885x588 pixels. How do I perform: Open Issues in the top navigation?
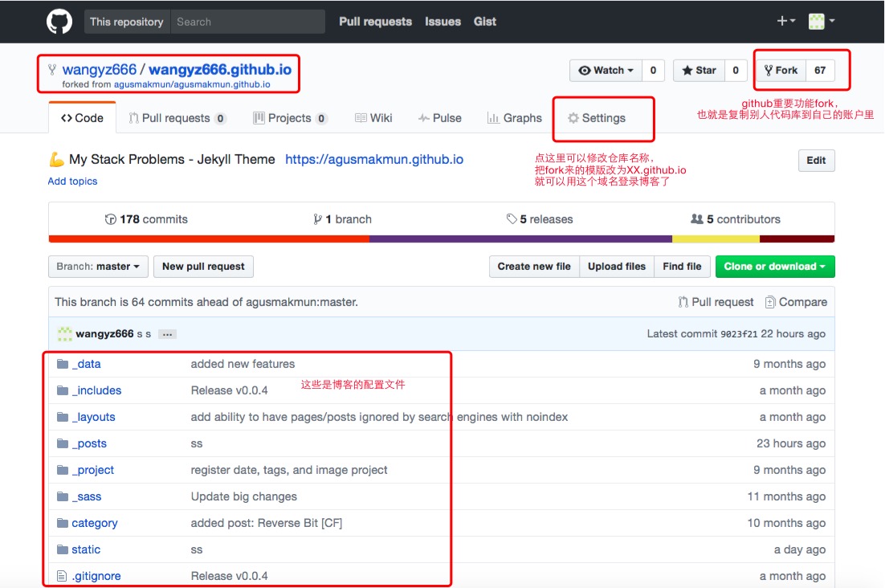point(442,22)
